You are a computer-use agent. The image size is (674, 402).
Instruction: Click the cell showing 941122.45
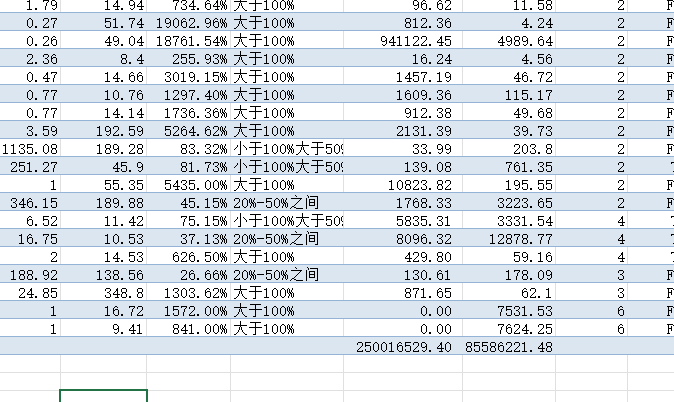coord(403,40)
